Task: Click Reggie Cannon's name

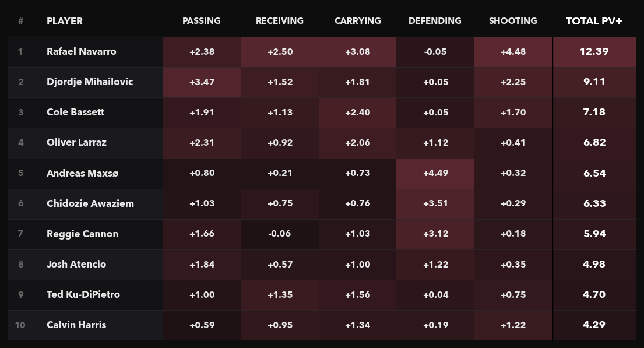Action: [83, 234]
